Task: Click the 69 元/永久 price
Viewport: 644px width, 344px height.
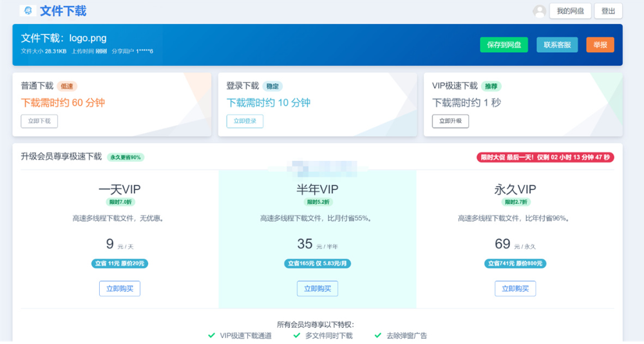Action: 515,244
